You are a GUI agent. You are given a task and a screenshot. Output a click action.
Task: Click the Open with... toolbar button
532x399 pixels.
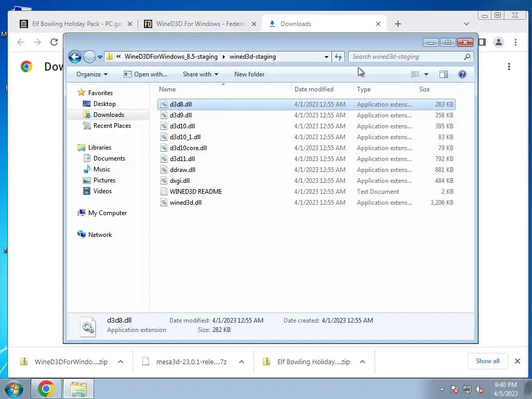(x=145, y=74)
